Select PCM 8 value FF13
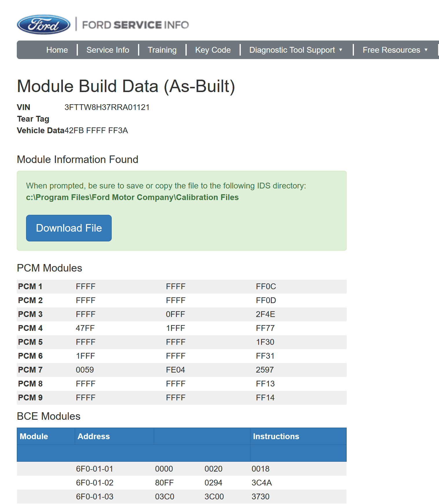 click(265, 384)
